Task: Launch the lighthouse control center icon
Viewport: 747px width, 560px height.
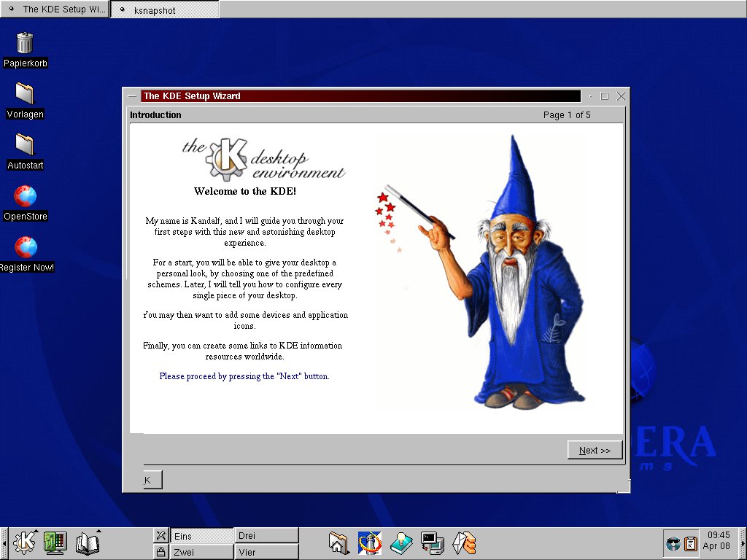Action: (370, 543)
